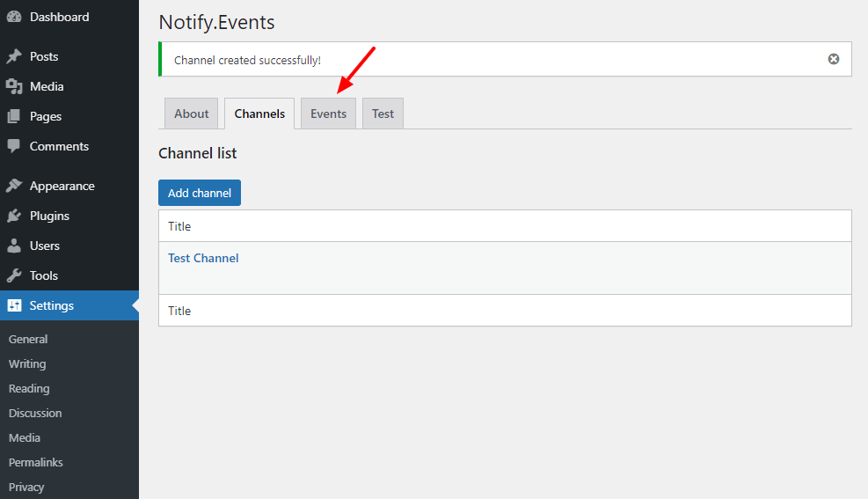
Task: Click the Appearance paintbrush icon
Action: tap(14, 186)
